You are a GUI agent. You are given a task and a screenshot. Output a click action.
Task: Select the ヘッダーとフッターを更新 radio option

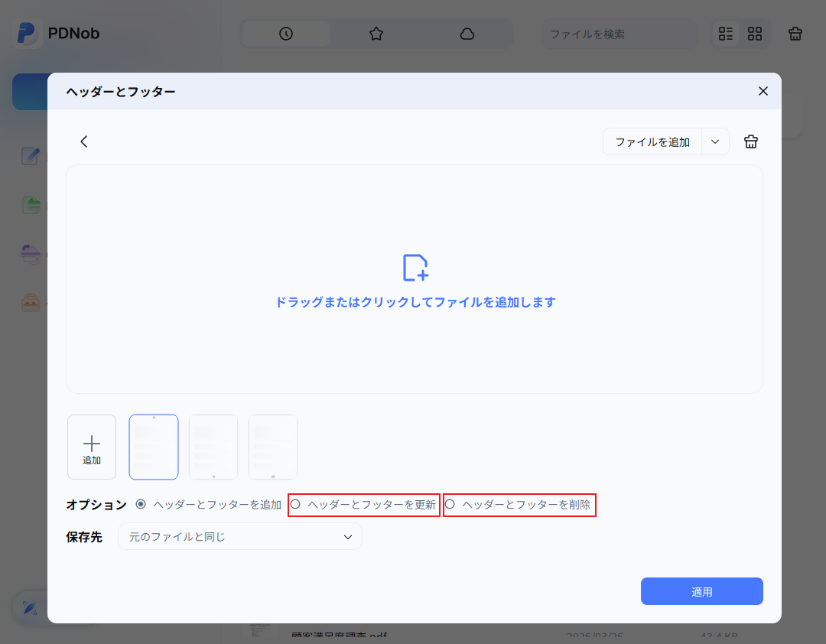point(297,504)
